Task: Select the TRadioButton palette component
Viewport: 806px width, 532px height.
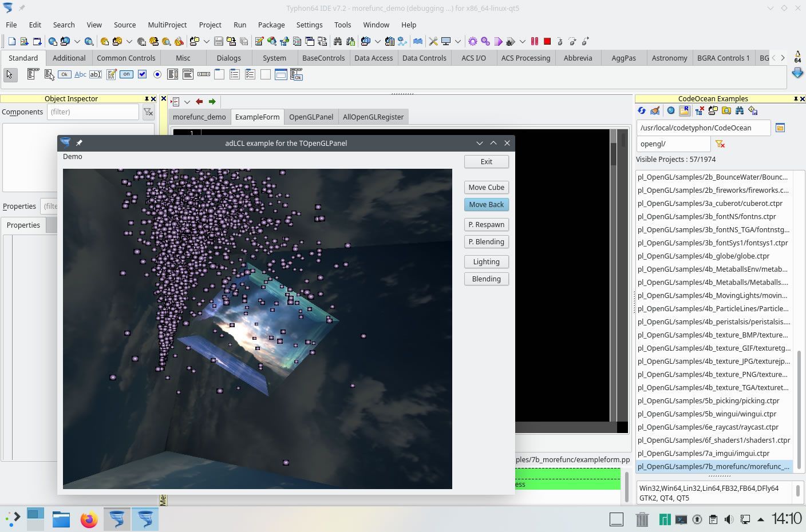Action: tap(157, 74)
